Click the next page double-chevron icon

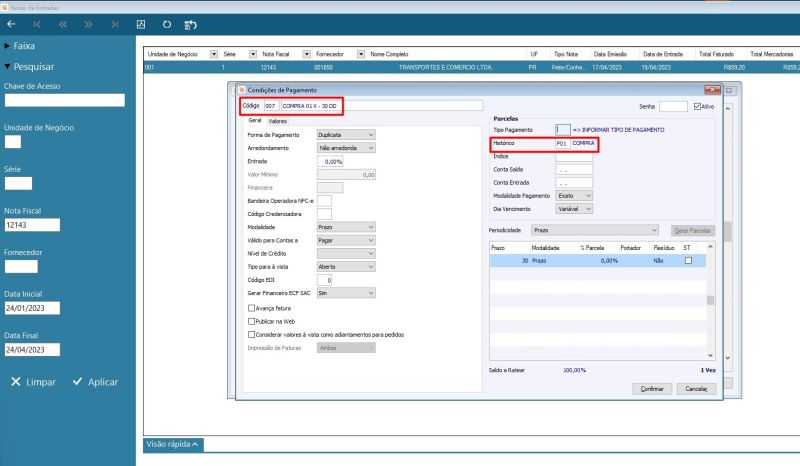[x=89, y=24]
